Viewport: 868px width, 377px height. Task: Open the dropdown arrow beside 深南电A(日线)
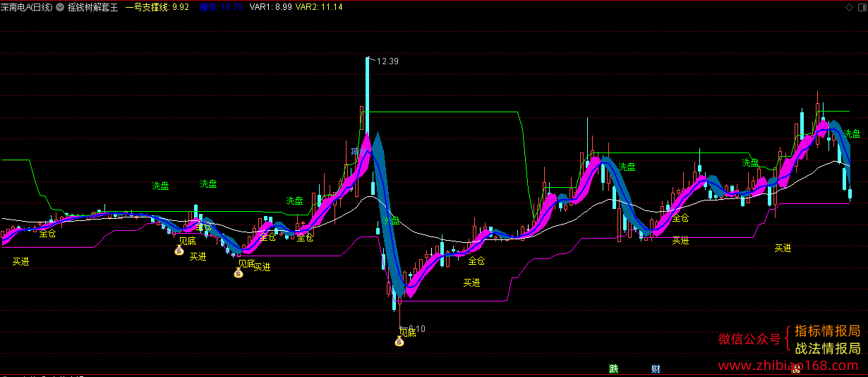point(59,7)
